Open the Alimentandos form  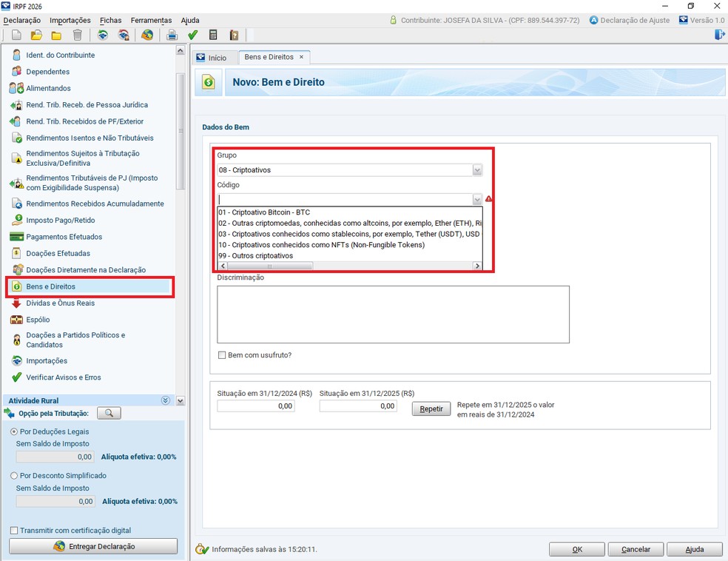48,88
